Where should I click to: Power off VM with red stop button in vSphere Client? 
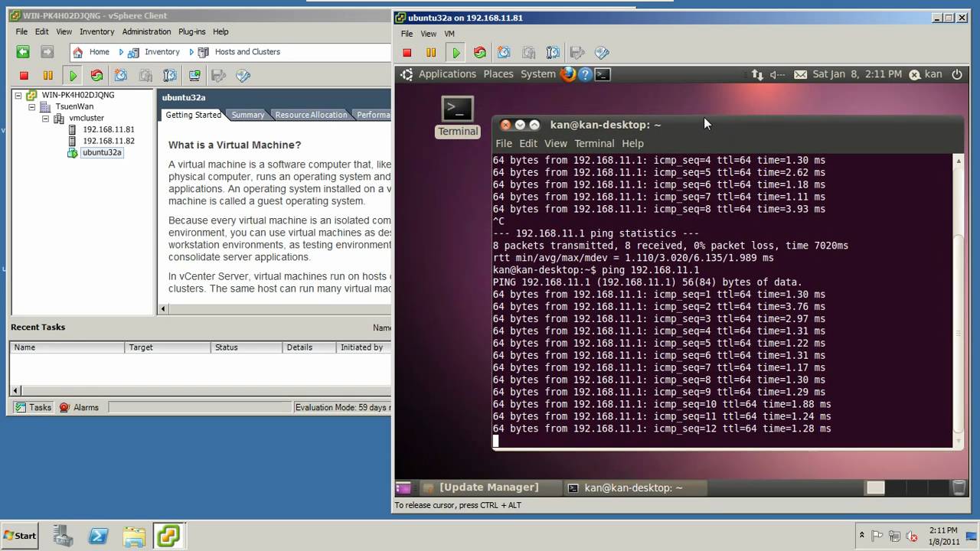pyautogui.click(x=24, y=76)
